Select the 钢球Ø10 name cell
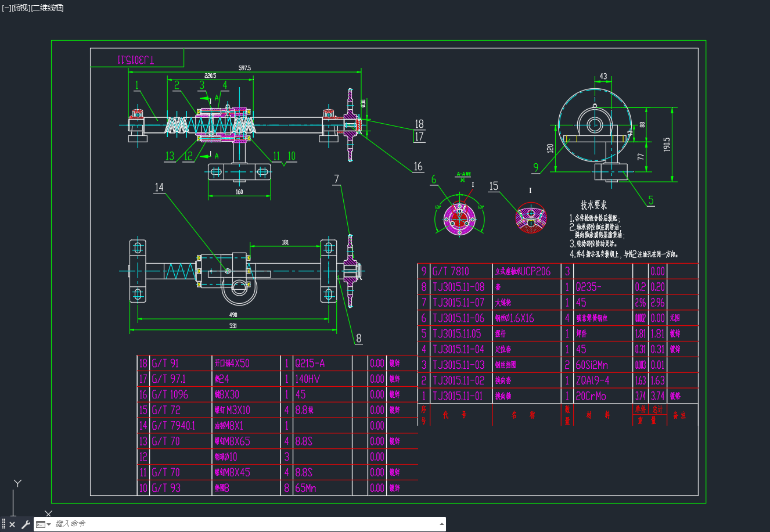 click(x=226, y=457)
